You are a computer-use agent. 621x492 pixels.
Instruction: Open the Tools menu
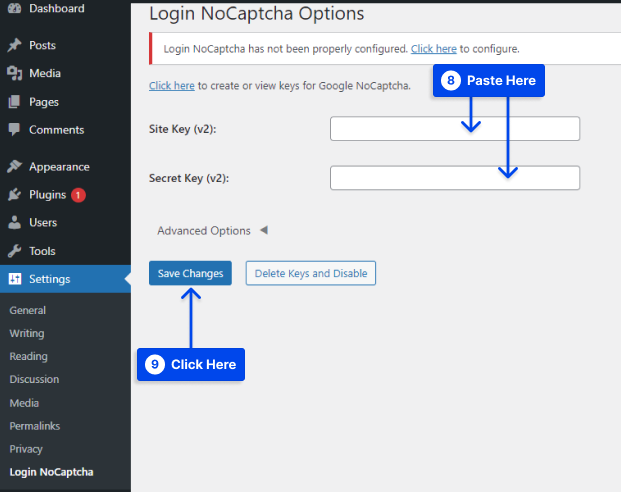tap(42, 251)
